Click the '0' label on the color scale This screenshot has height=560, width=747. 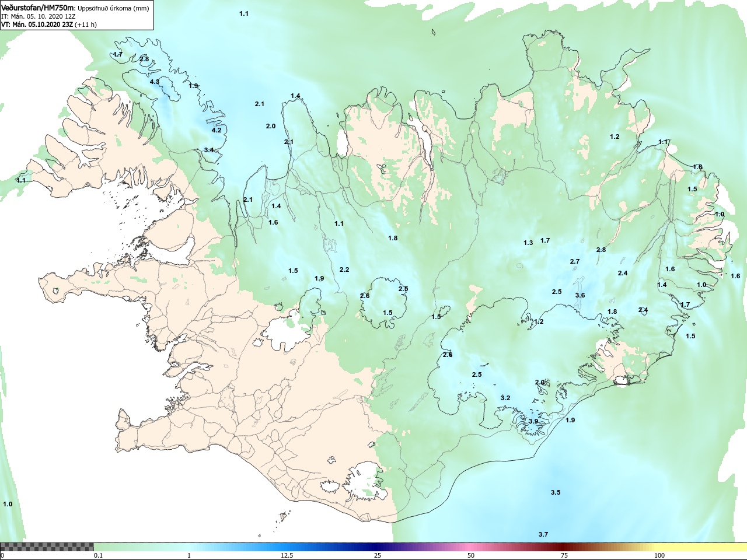(2, 555)
